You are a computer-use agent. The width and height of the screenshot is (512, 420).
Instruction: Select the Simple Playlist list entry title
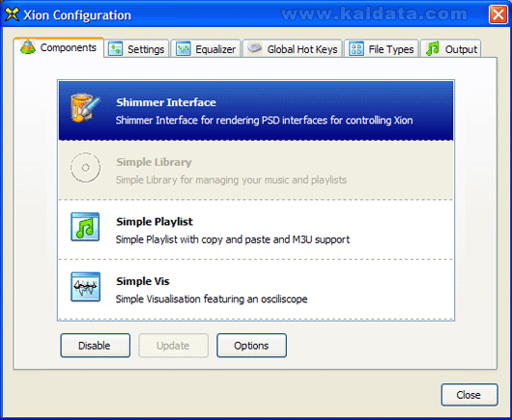click(155, 221)
